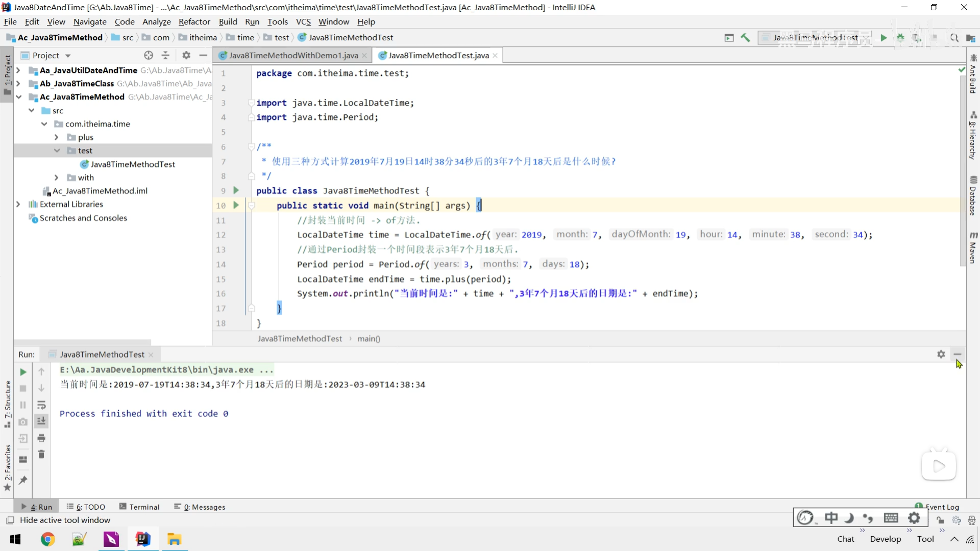Screen dimensions: 980x551
Task: Collapse the test package folder
Action: click(57, 151)
